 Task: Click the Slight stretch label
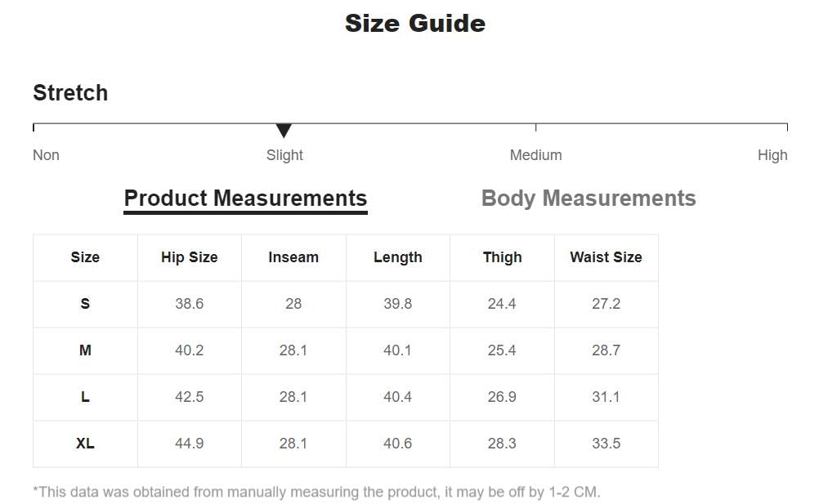(284, 155)
